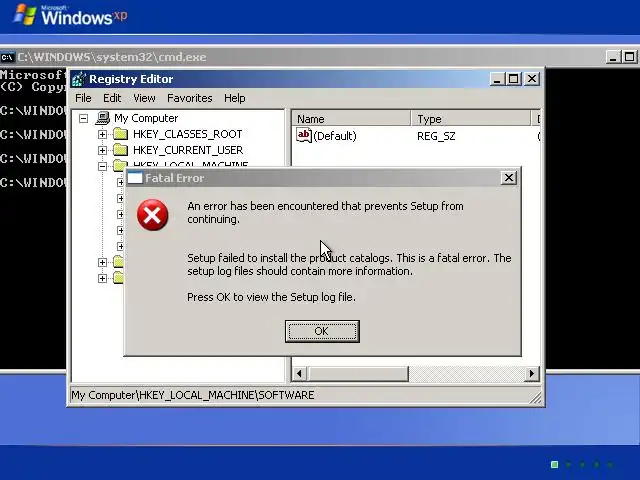The height and width of the screenshot is (480, 640).
Task: Click the cmd.exe title bar icon
Action: click(7, 57)
